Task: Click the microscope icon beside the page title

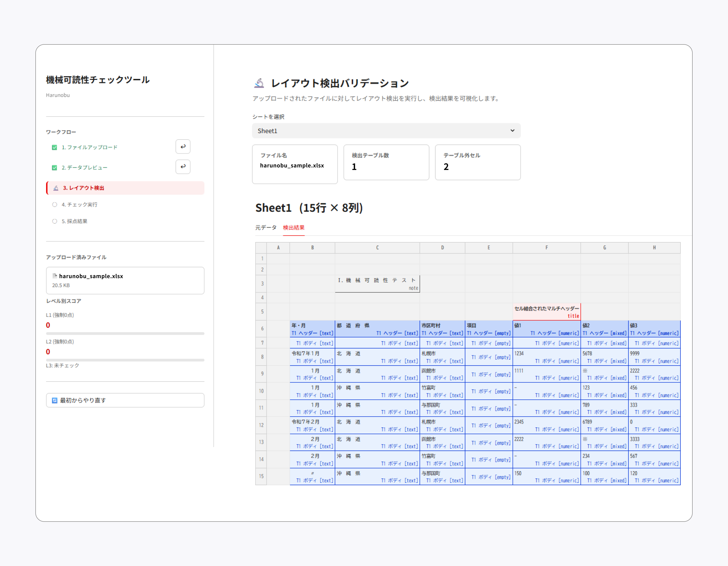Action: tap(259, 83)
